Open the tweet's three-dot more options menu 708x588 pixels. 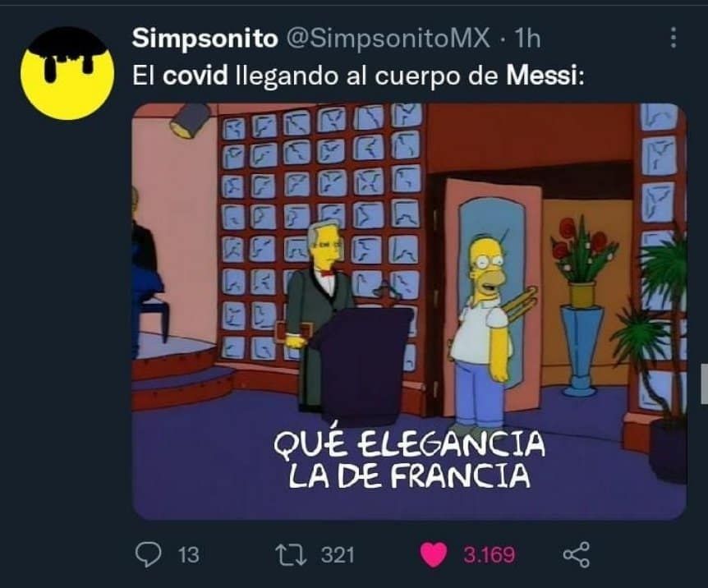point(674,38)
